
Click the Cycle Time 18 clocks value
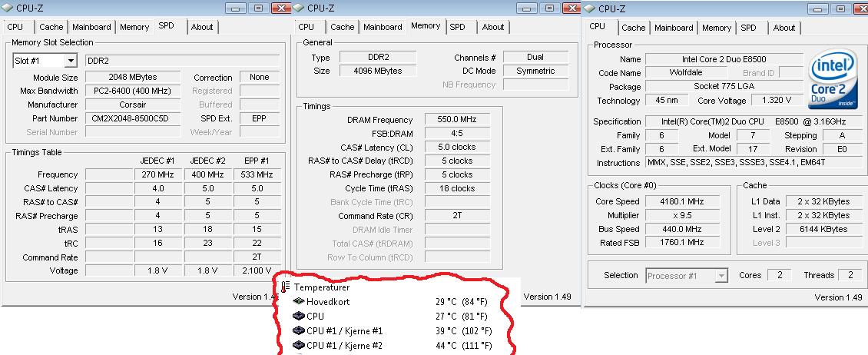point(457,188)
